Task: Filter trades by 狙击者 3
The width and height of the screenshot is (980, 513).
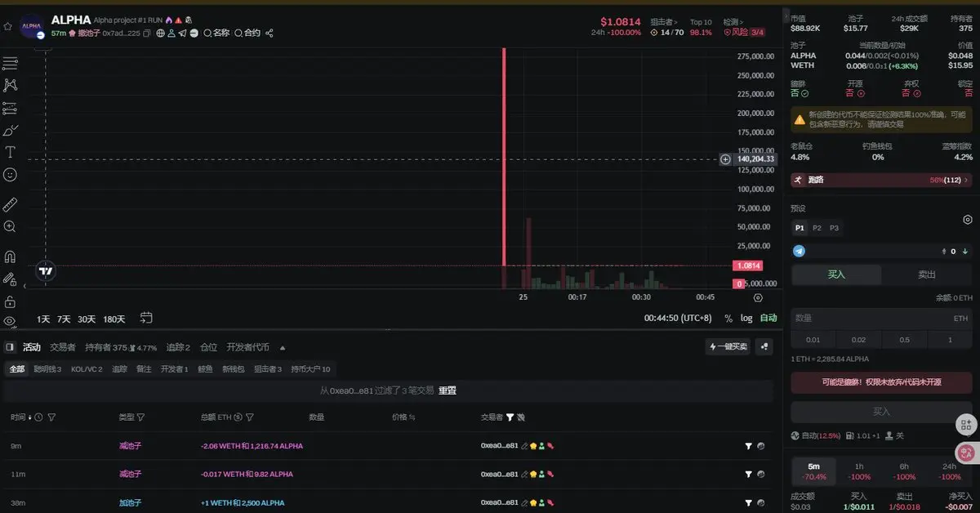Action: coord(268,369)
